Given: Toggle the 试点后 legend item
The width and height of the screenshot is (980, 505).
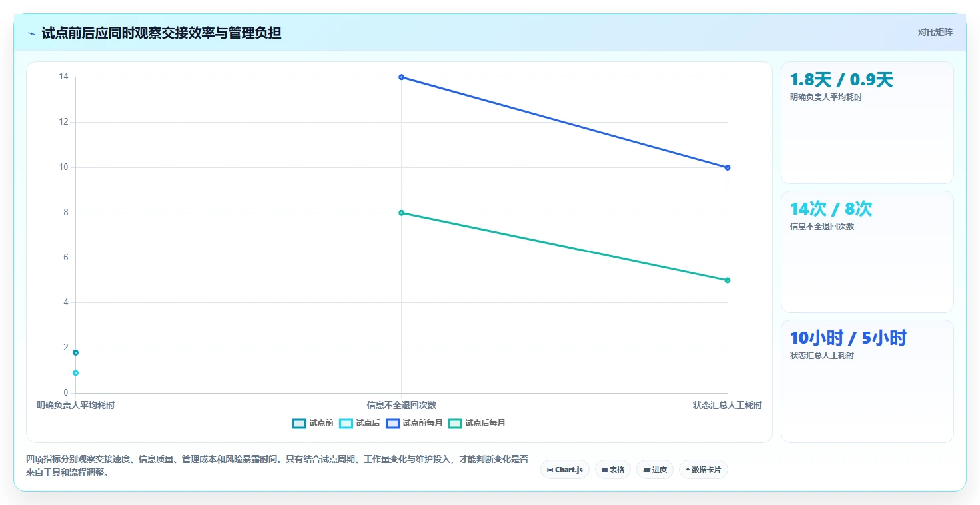Looking at the screenshot, I should pos(360,423).
